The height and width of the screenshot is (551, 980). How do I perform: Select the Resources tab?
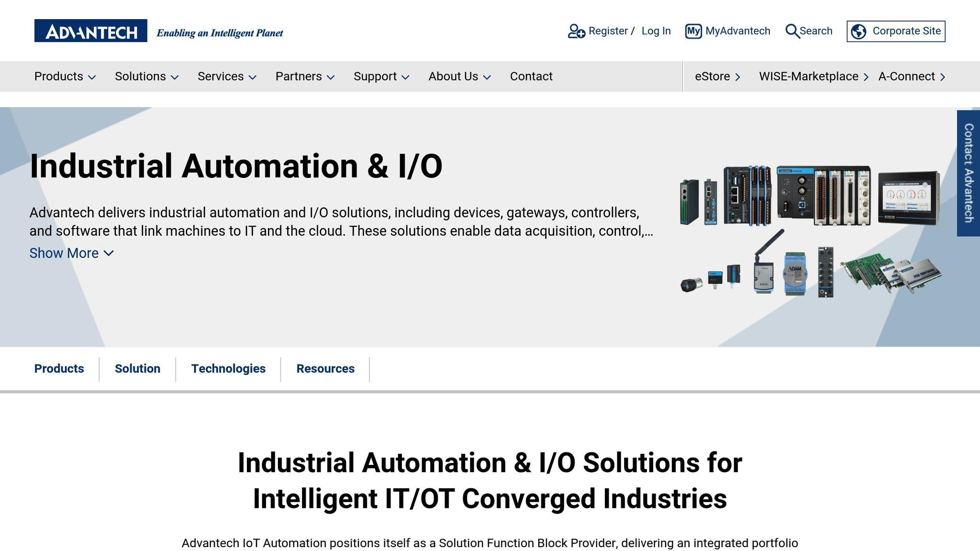tap(326, 369)
